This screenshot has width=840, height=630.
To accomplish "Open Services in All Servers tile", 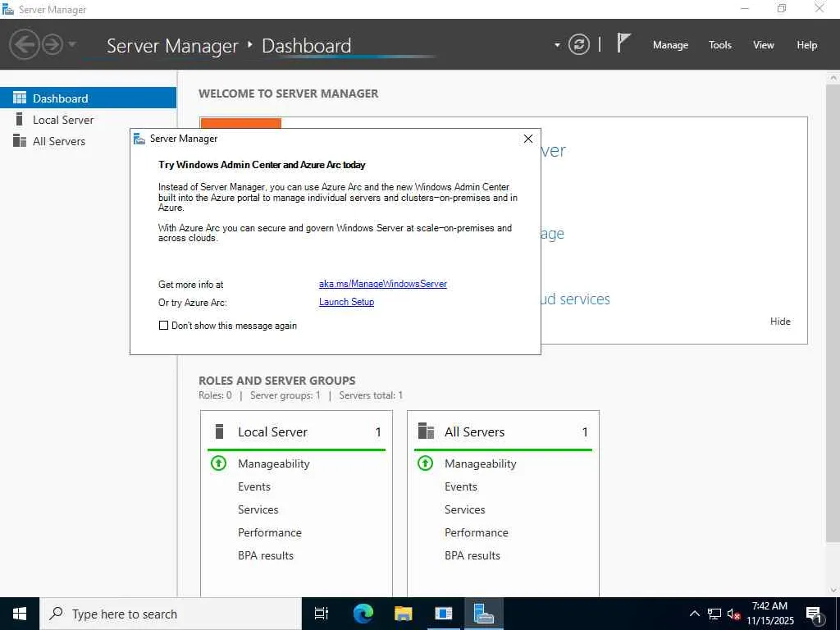I will [465, 509].
